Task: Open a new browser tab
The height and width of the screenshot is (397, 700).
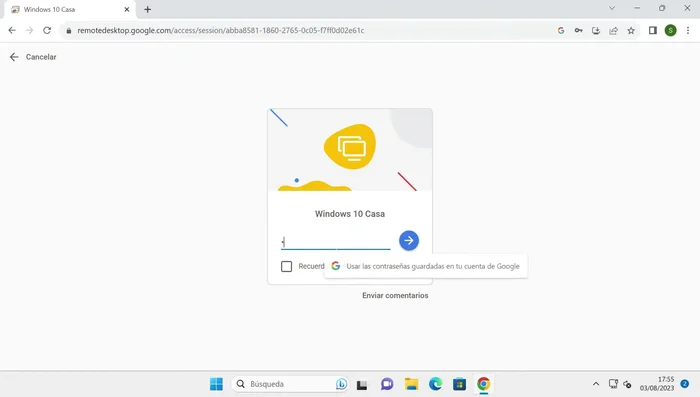Action: pyautogui.click(x=148, y=9)
